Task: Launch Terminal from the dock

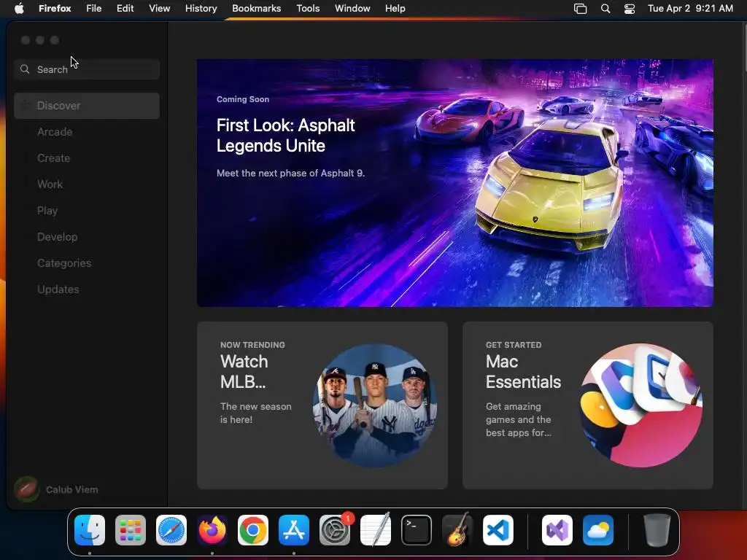Action: tap(417, 530)
